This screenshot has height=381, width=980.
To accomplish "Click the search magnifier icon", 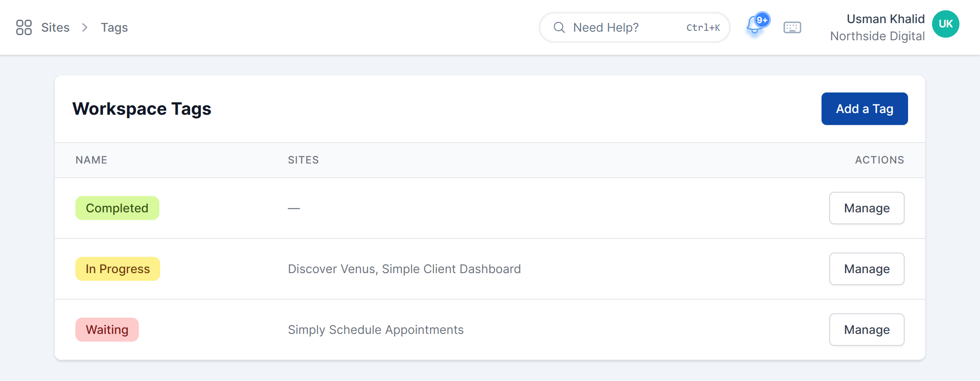I will (x=559, y=27).
